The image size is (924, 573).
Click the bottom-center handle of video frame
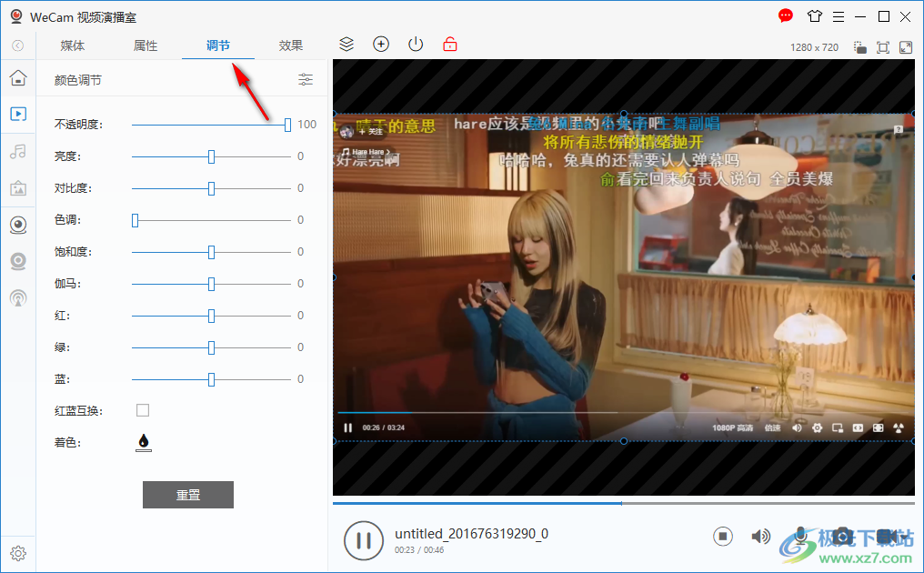pyautogui.click(x=624, y=441)
